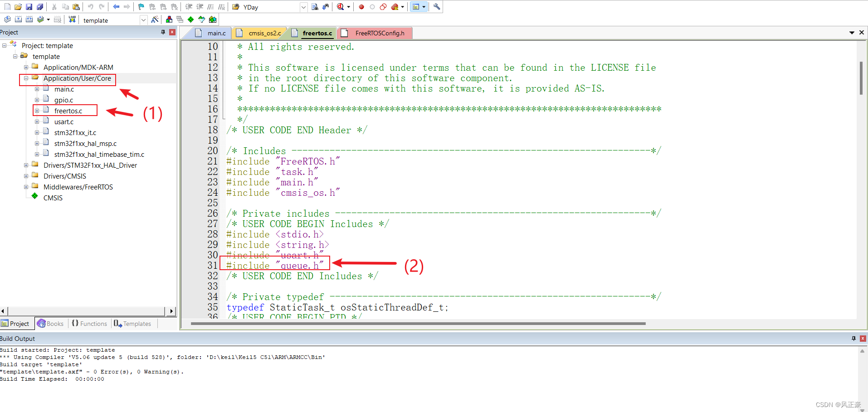Navigate backwards with the blue left arrow
Screen dimensions: 868x412
click(116, 7)
